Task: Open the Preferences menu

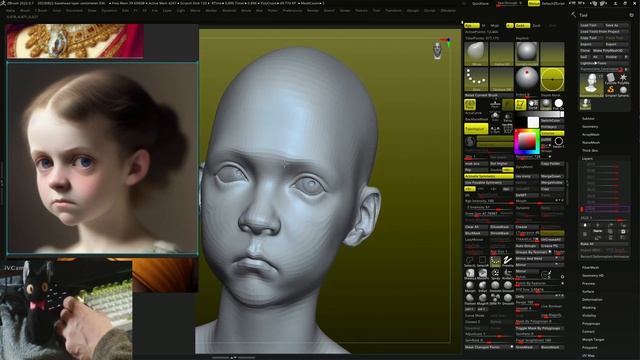Action: click(x=292, y=11)
